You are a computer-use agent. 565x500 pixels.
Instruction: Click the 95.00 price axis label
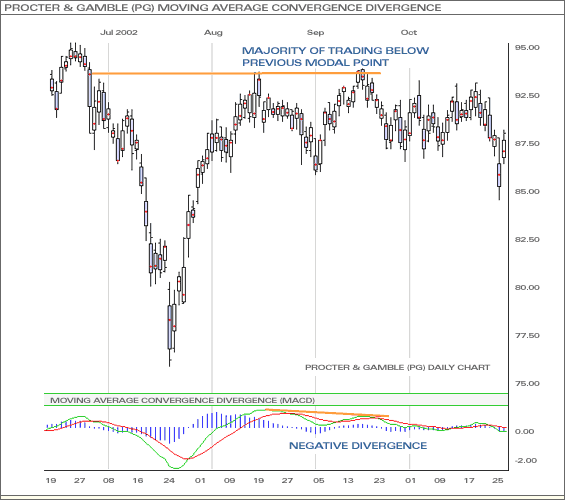(527, 48)
